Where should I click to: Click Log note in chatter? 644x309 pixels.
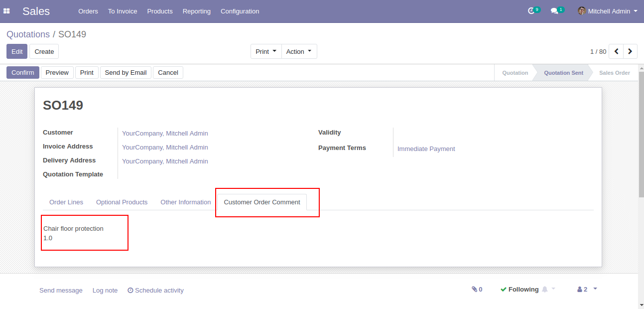105,290
